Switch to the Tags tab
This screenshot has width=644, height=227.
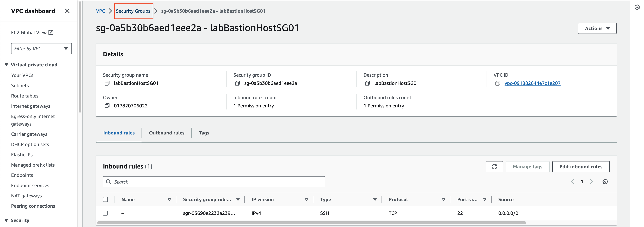coord(204,133)
